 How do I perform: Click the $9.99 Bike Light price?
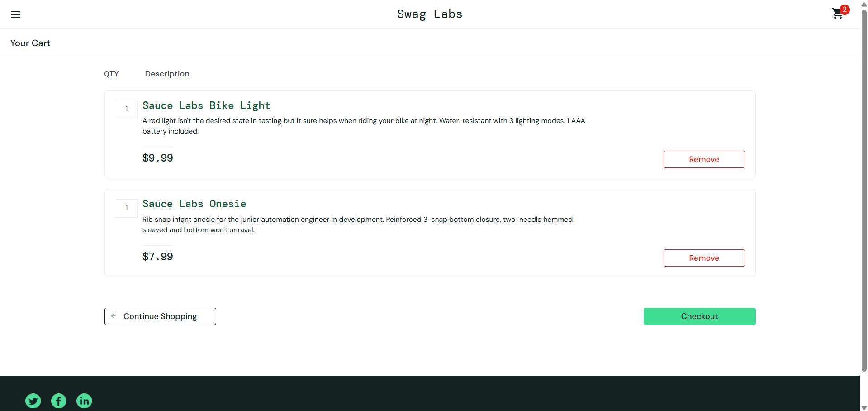(x=157, y=158)
